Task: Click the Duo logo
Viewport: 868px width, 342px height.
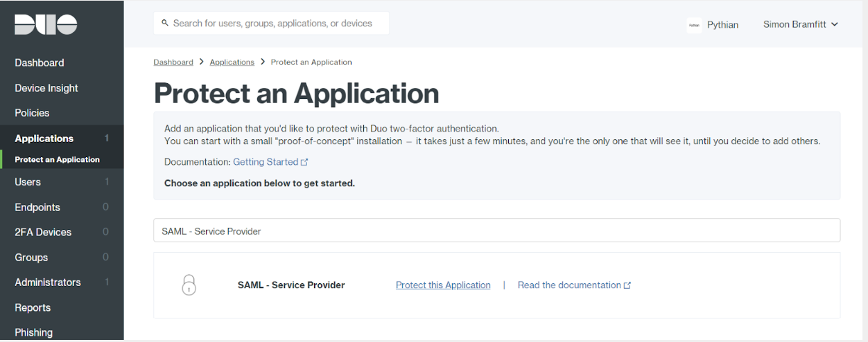Action: tap(45, 24)
